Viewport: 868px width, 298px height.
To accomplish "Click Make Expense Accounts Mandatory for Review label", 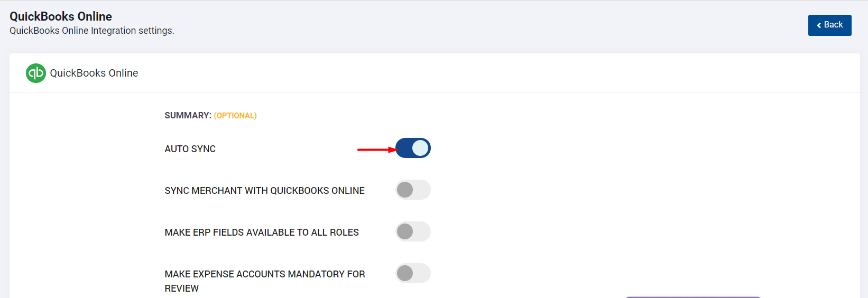I will click(x=265, y=281).
